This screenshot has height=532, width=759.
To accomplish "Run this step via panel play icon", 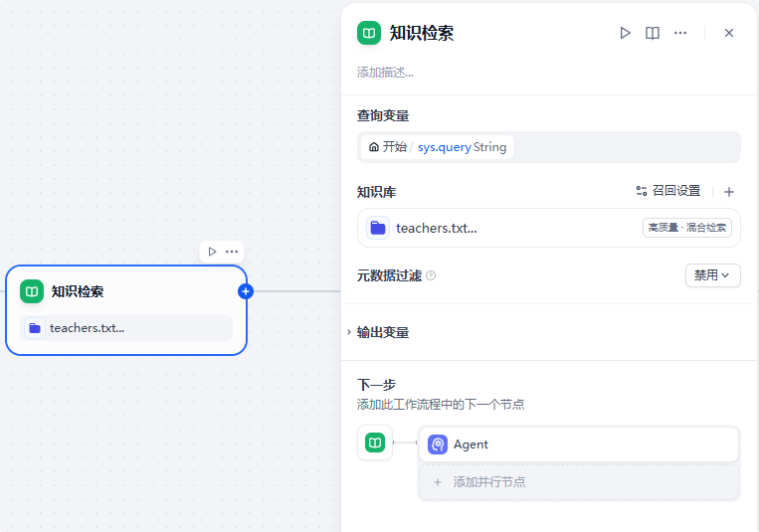I will tap(625, 33).
